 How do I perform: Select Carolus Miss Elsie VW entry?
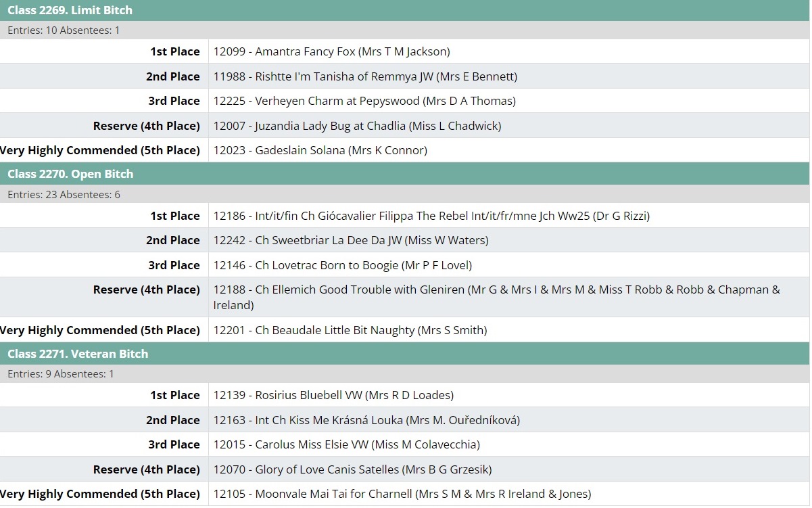pos(346,444)
